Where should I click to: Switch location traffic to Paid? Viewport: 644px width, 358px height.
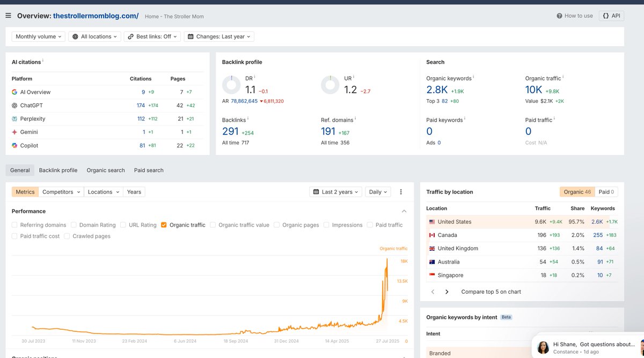[605, 191]
